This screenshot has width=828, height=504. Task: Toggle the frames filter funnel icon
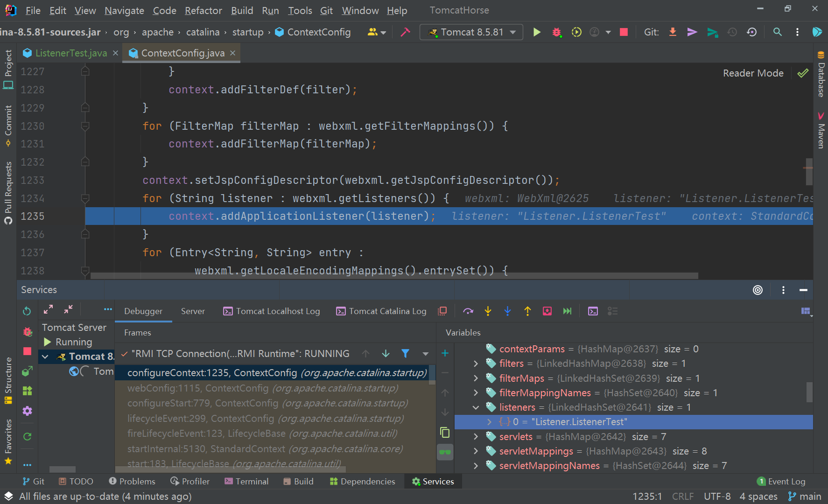[405, 354]
